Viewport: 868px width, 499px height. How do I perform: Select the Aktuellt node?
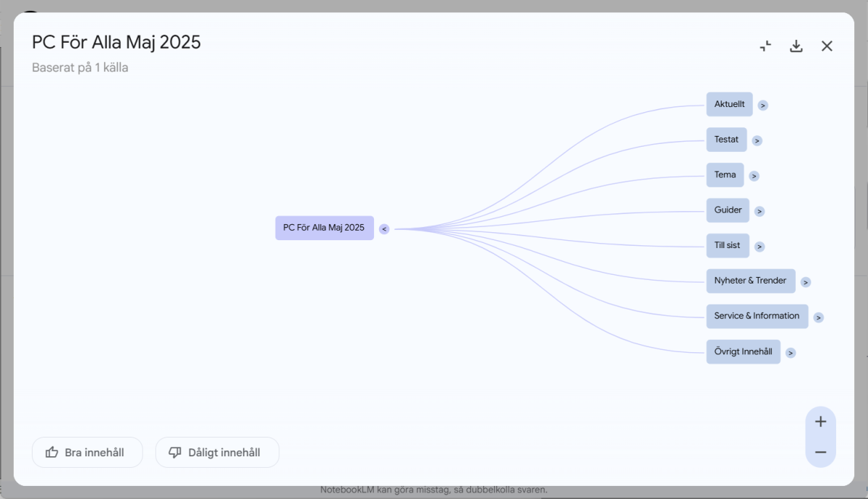[729, 104]
